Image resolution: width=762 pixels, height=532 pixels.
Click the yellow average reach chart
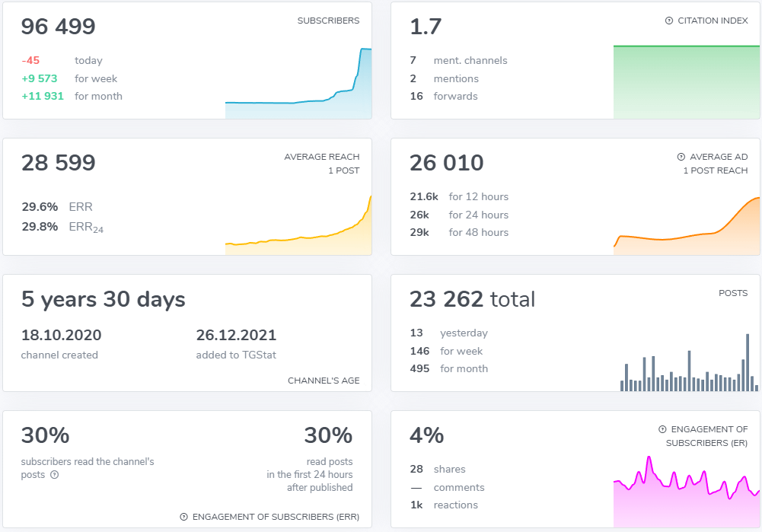pyautogui.click(x=298, y=228)
